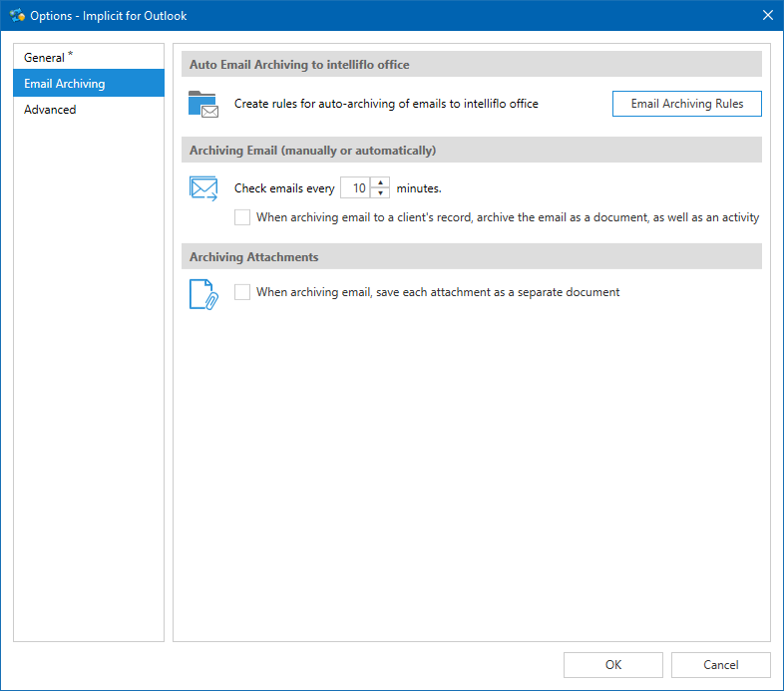Click the 'Create rules for auto-archiving' description text

tap(386, 104)
